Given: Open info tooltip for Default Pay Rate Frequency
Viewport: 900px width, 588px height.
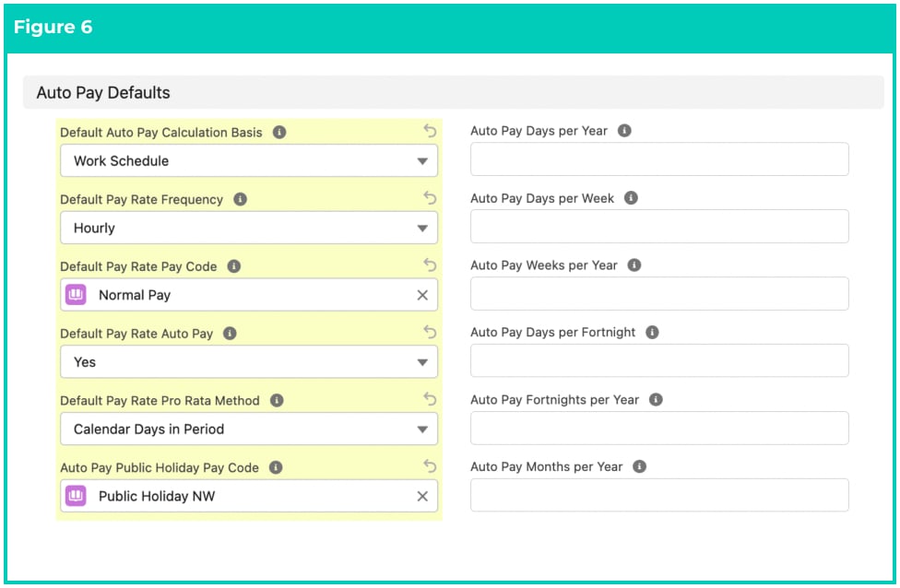Looking at the screenshot, I should [x=240, y=199].
